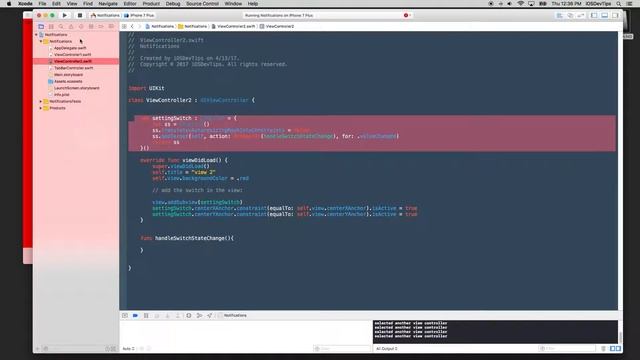Toggle the Debug area visibility button

pos(605,16)
